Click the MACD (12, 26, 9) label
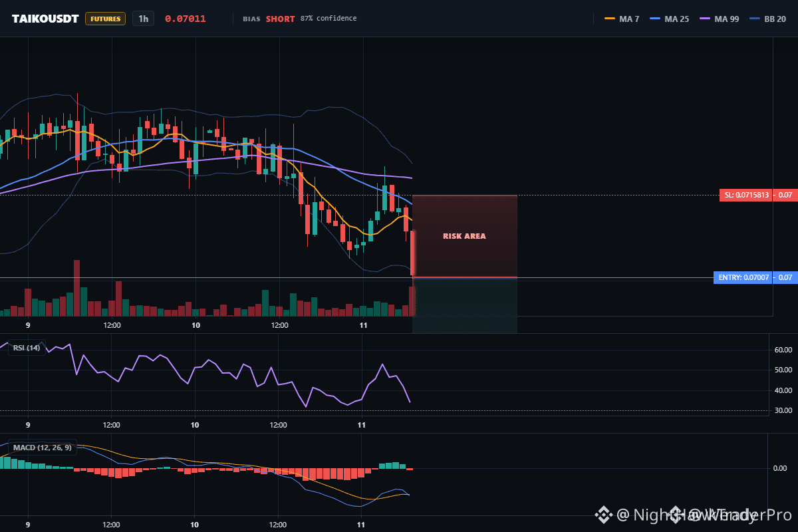 [41, 448]
